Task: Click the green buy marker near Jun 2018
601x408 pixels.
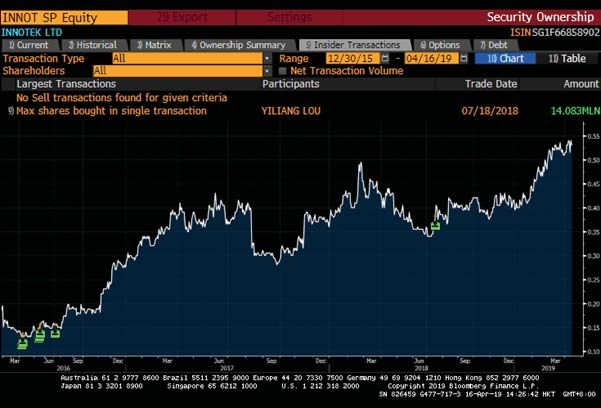Action: tap(435, 226)
